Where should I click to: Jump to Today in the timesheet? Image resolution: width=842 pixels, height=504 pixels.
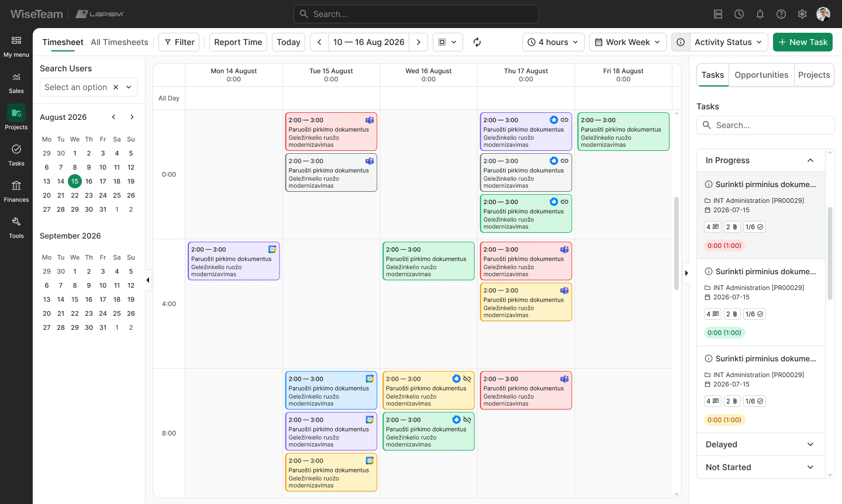(x=288, y=42)
